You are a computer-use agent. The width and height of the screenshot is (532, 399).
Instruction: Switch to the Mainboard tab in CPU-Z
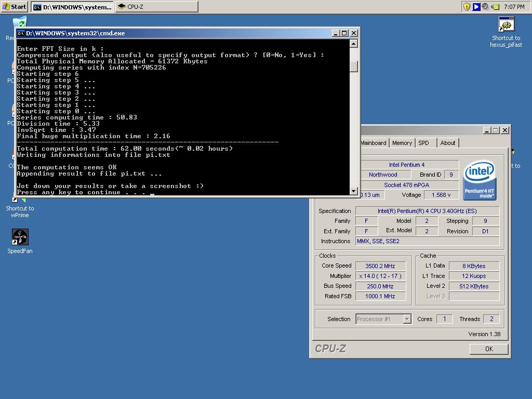coord(373,143)
